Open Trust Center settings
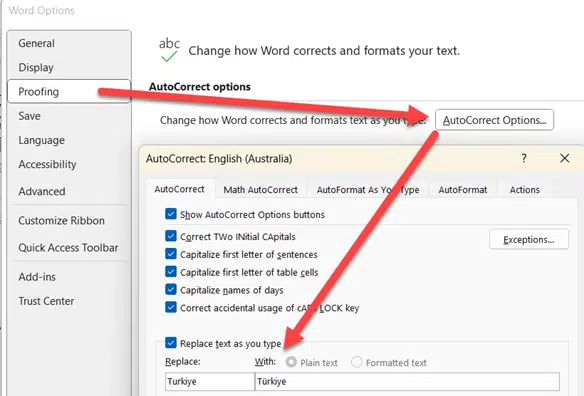This screenshot has width=584, height=396. point(46,301)
